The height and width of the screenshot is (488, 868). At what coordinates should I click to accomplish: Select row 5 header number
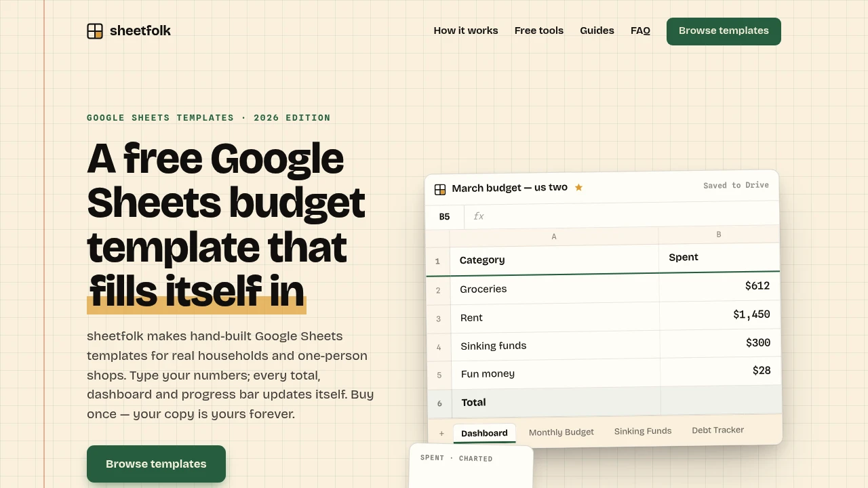pos(439,375)
